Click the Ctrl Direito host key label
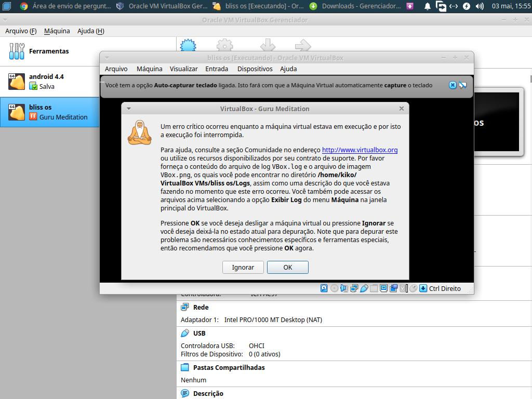The height and width of the screenshot is (399, 532). point(445,288)
